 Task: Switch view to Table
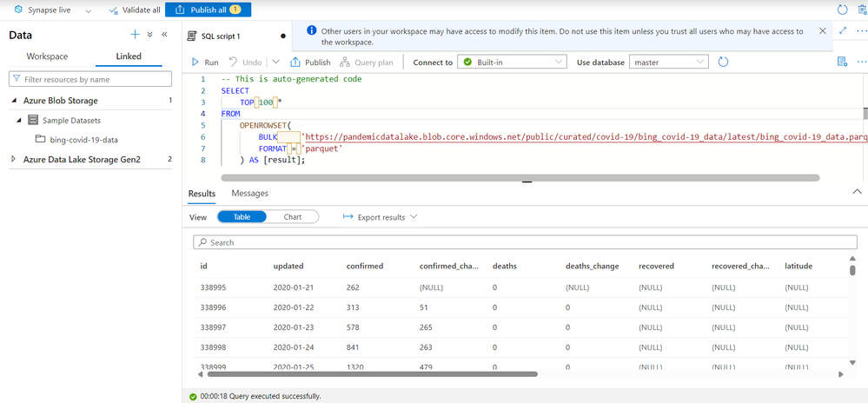(242, 217)
